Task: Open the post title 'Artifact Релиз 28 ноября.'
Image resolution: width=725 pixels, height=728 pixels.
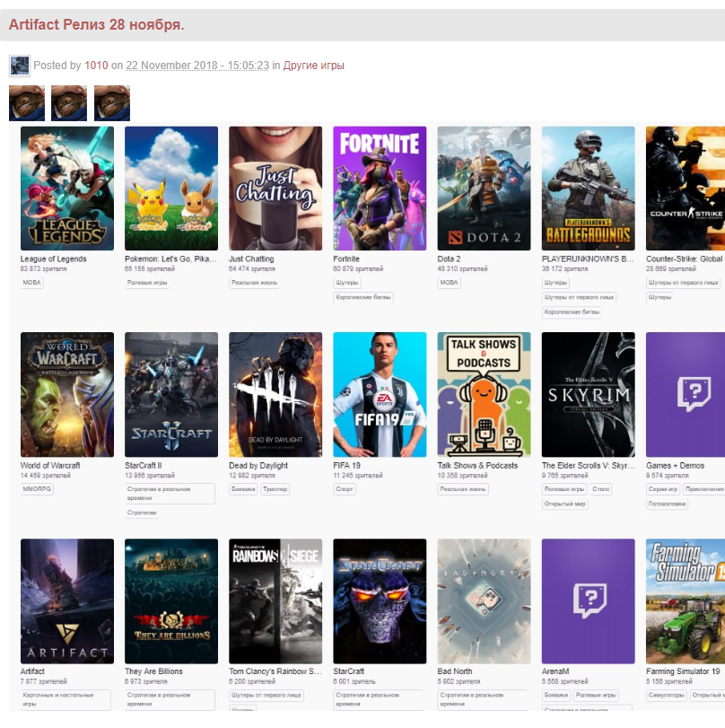Action: 97,24
